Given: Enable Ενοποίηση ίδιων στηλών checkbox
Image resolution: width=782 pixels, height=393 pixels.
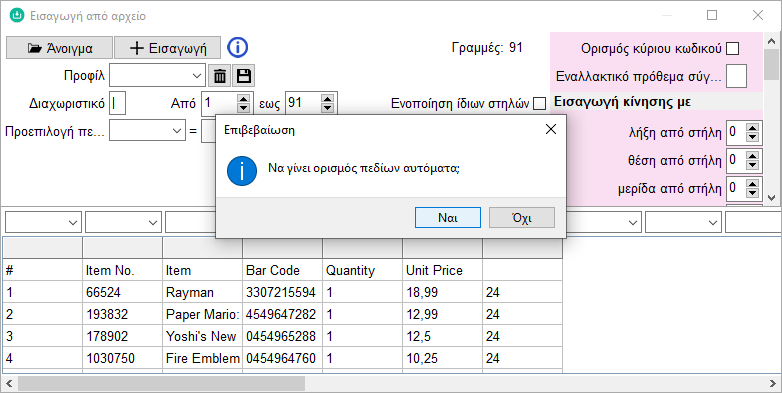Looking at the screenshot, I should pos(539,104).
